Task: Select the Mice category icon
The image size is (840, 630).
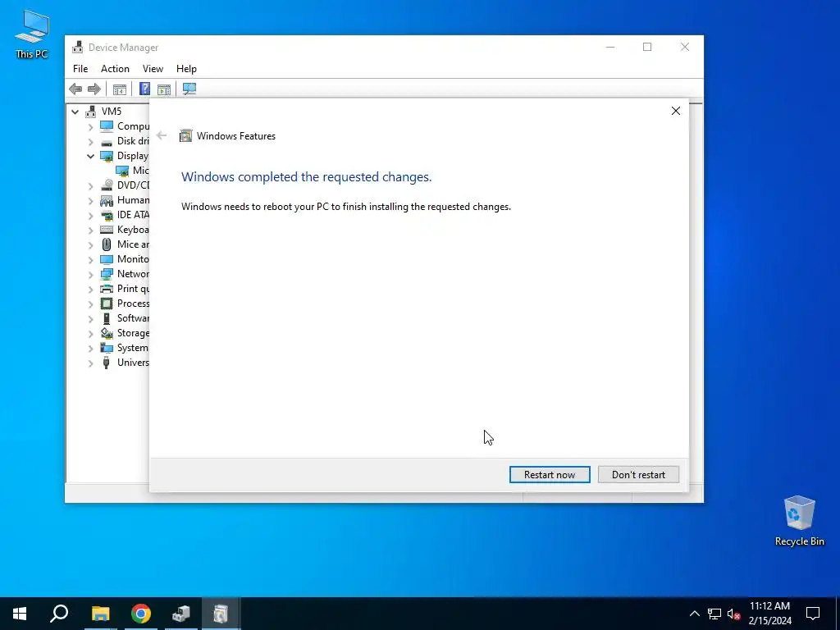Action: [x=107, y=244]
